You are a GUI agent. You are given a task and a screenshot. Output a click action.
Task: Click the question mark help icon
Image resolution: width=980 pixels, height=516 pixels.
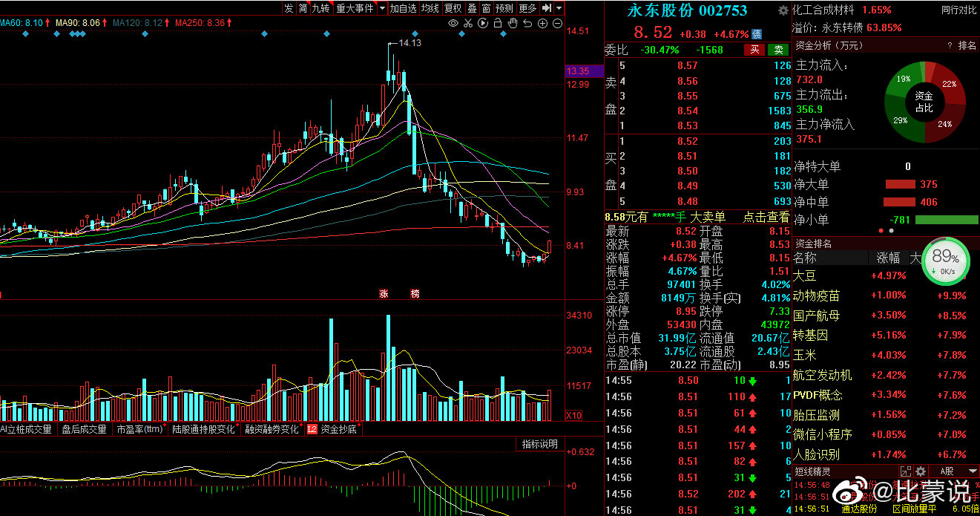tap(949, 46)
